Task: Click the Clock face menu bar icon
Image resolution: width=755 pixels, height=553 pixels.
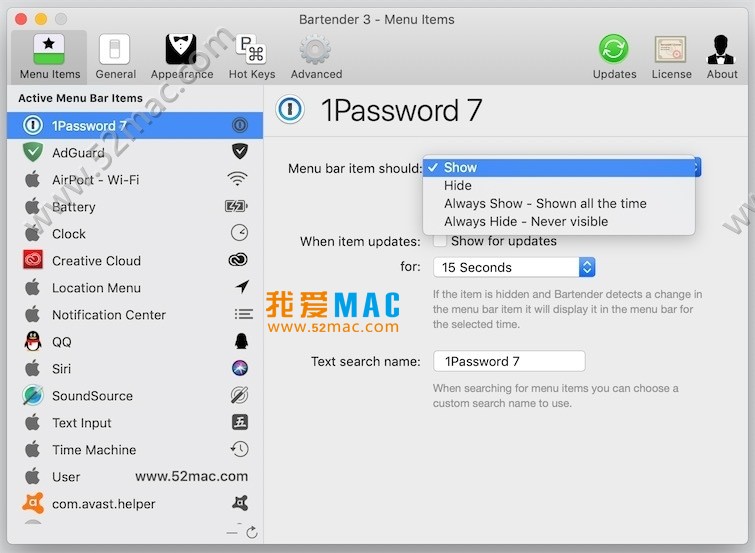Action: (239, 233)
